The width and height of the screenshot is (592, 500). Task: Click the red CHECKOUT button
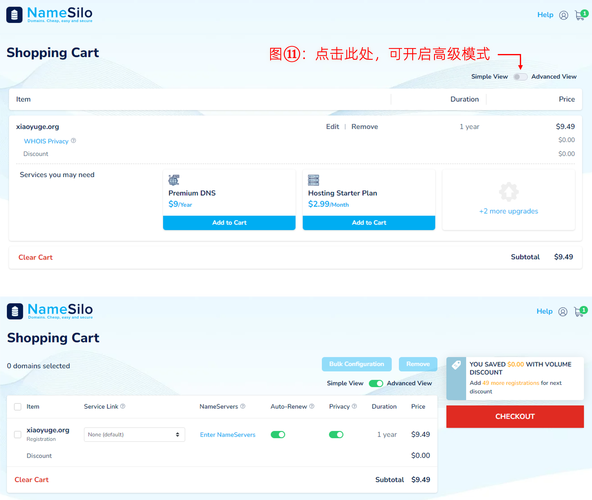tap(515, 417)
